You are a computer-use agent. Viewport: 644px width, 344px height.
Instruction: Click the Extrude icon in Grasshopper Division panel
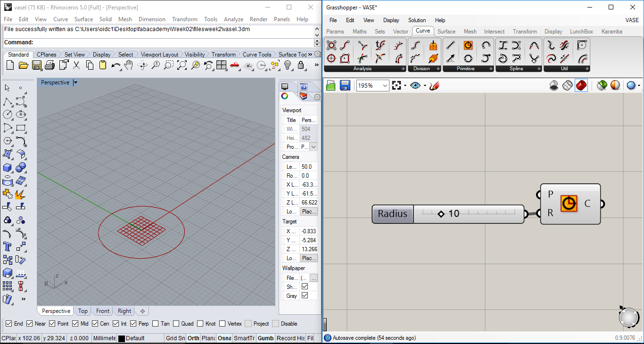click(x=433, y=58)
